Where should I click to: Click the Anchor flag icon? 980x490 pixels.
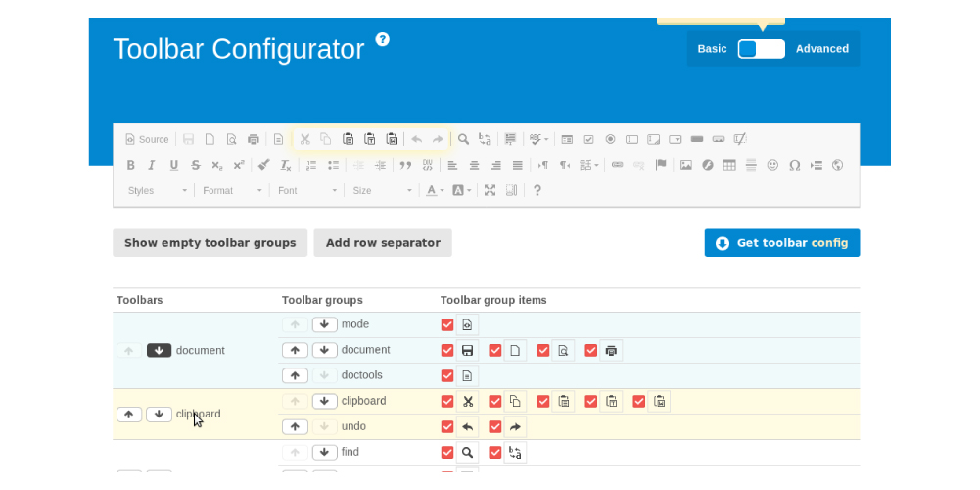[x=661, y=165]
